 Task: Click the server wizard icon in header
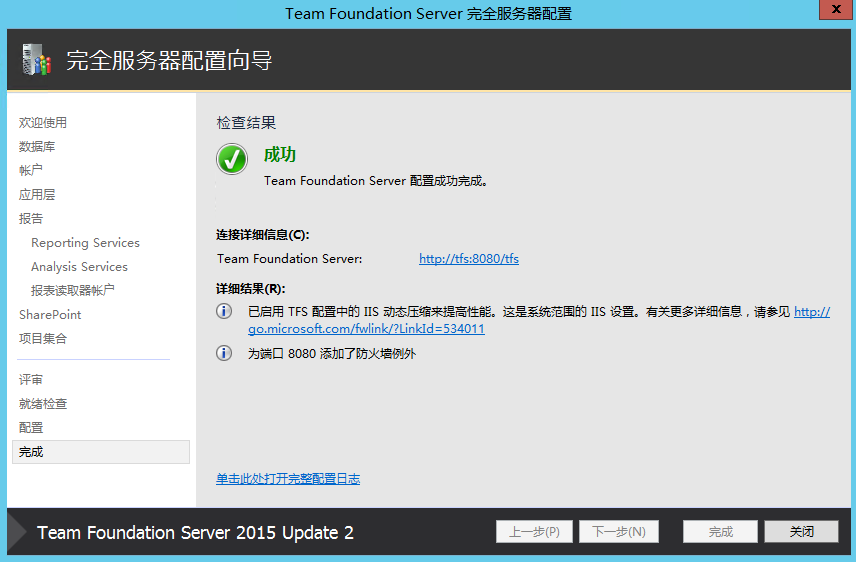pos(37,60)
